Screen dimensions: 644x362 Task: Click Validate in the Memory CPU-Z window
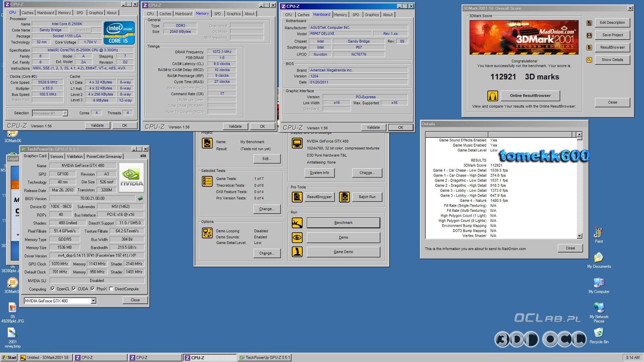235,126
